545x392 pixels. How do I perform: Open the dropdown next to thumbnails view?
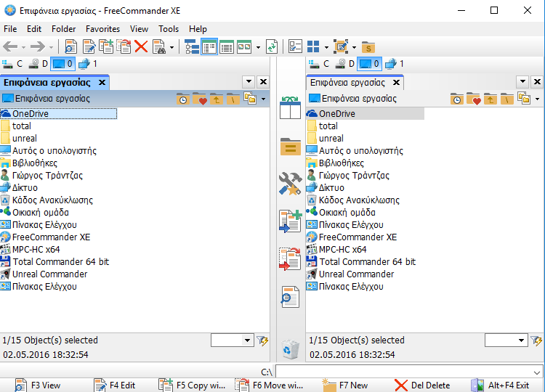coord(258,47)
